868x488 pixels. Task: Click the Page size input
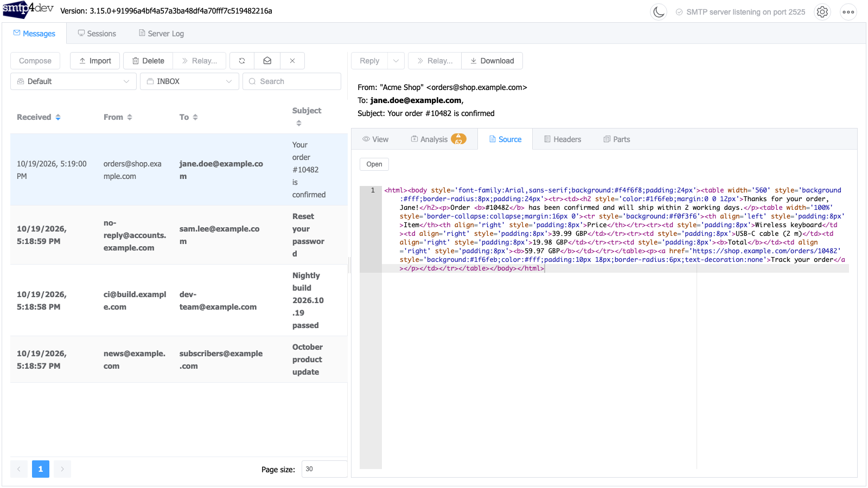[324, 469]
